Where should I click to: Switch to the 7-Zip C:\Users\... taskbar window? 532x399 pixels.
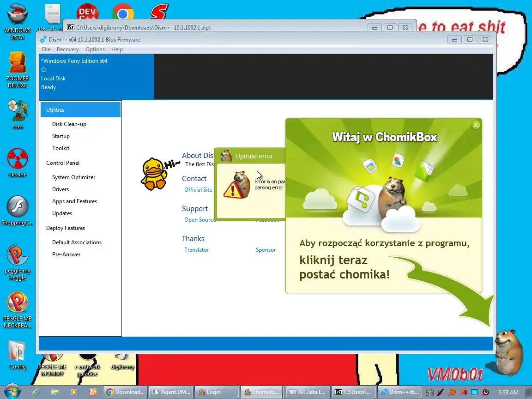[354, 392]
